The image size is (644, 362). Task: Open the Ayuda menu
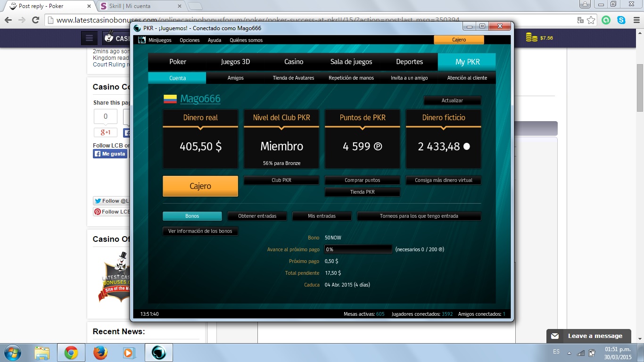[215, 40]
